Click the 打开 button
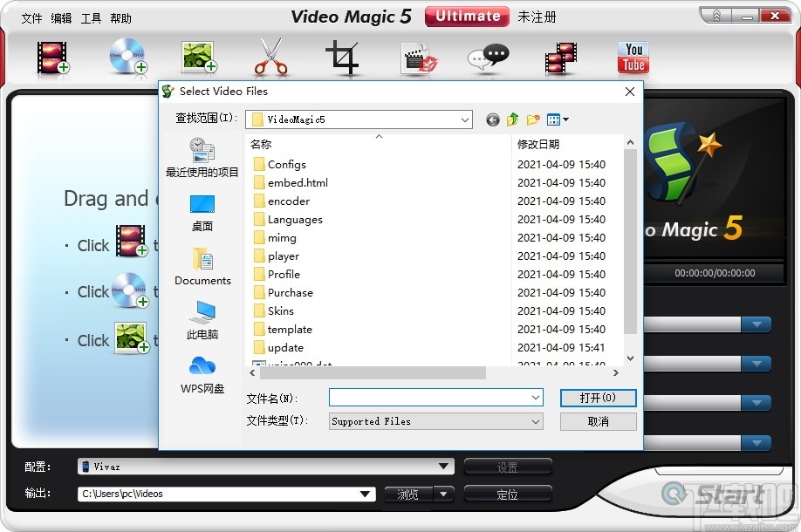The image size is (801, 532). (x=598, y=398)
